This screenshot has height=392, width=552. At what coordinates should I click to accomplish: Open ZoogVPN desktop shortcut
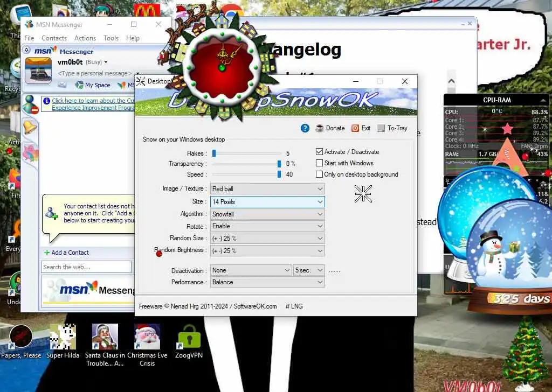[189, 342]
